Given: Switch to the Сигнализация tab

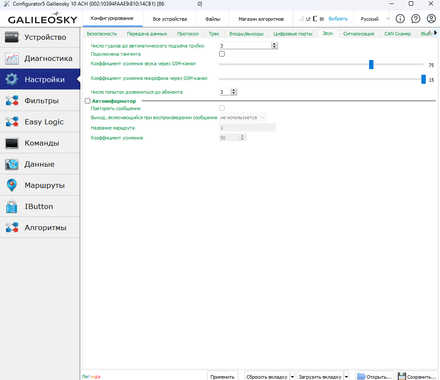Looking at the screenshot, I should pyautogui.click(x=359, y=34).
